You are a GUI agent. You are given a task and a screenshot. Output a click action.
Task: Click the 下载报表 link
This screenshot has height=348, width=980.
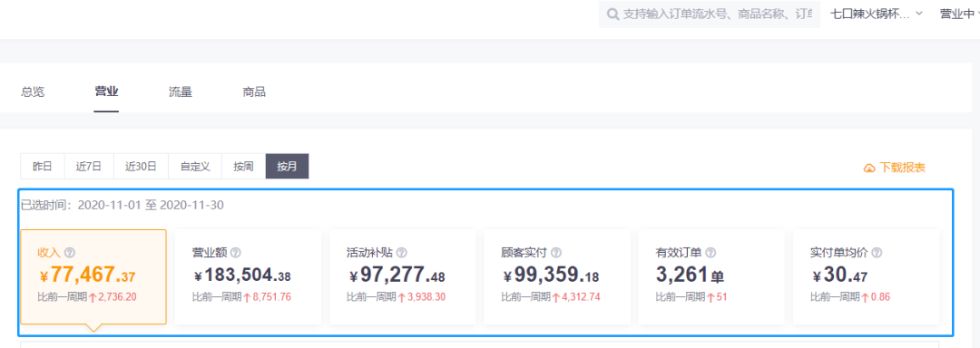click(x=903, y=168)
